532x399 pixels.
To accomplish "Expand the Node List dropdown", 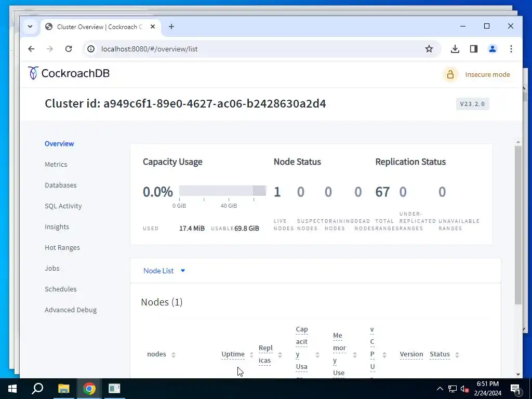I will tap(164, 271).
